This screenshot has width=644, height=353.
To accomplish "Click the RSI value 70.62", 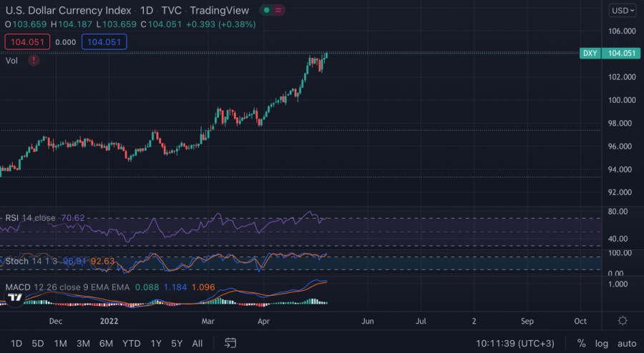I will click(x=73, y=218).
